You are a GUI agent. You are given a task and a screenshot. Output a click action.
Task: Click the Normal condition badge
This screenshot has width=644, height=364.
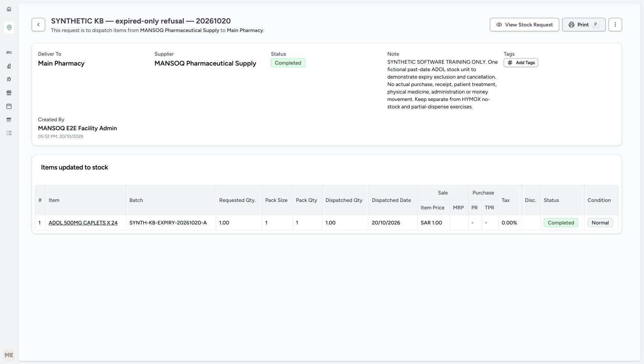coord(600,223)
